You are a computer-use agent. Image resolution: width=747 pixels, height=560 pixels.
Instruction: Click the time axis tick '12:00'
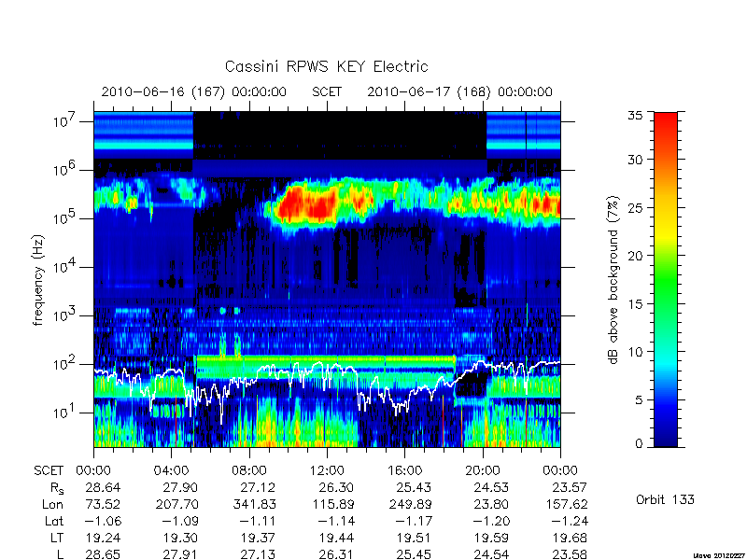point(327,470)
